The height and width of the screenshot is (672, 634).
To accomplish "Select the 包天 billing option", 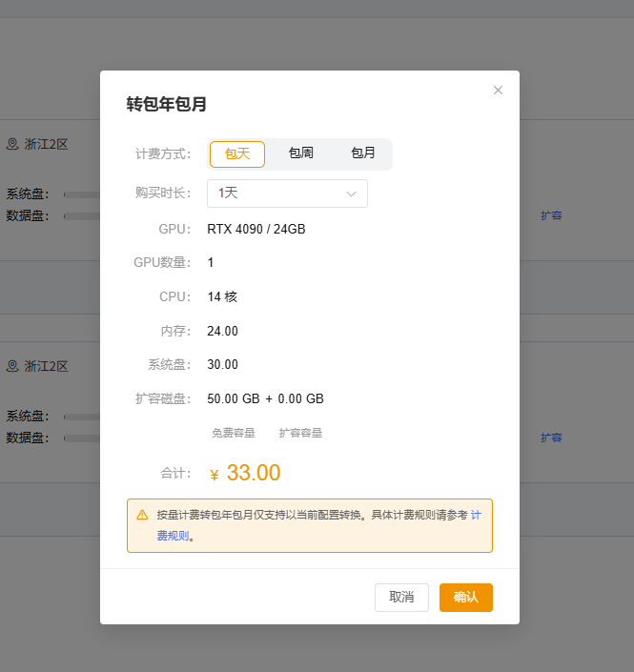I will (x=237, y=153).
